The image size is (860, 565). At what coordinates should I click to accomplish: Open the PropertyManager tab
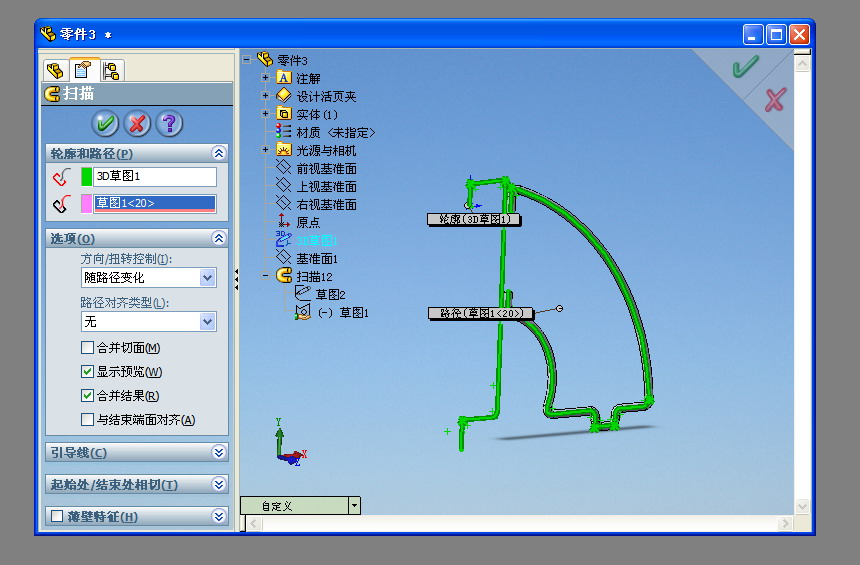point(83,70)
